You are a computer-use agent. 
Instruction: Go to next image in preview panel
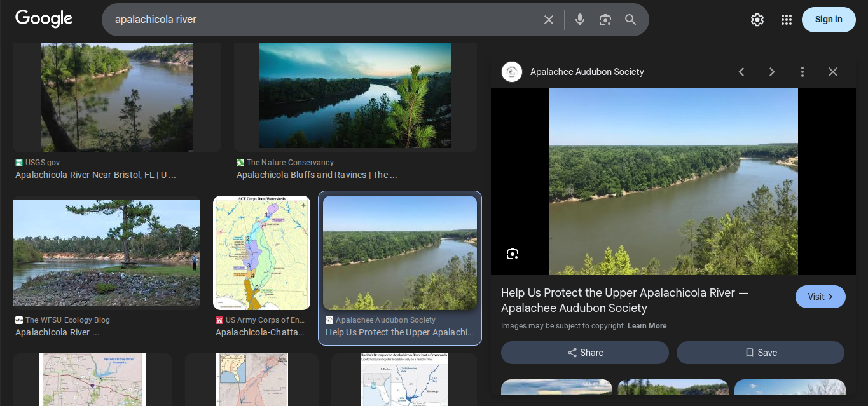click(772, 72)
